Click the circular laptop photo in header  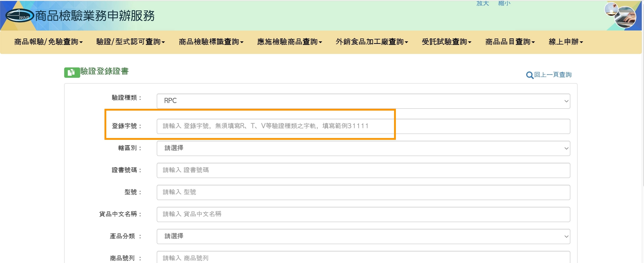625,17
